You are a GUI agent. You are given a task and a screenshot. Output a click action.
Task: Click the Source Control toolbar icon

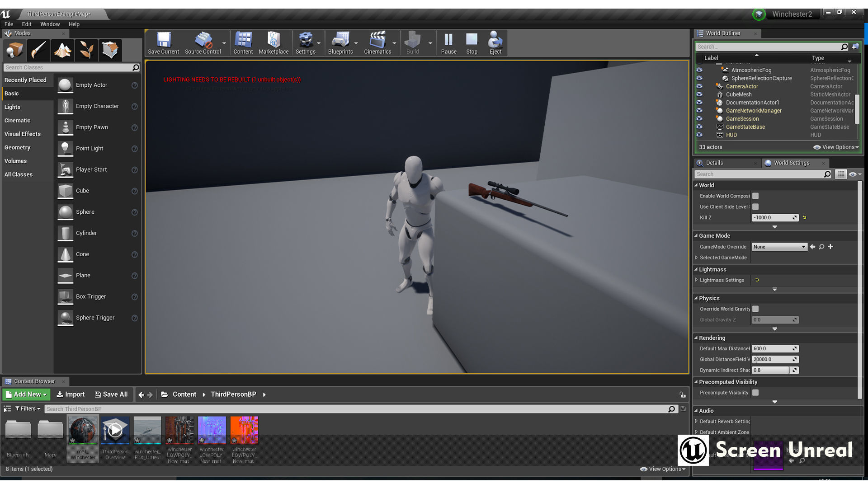point(203,43)
